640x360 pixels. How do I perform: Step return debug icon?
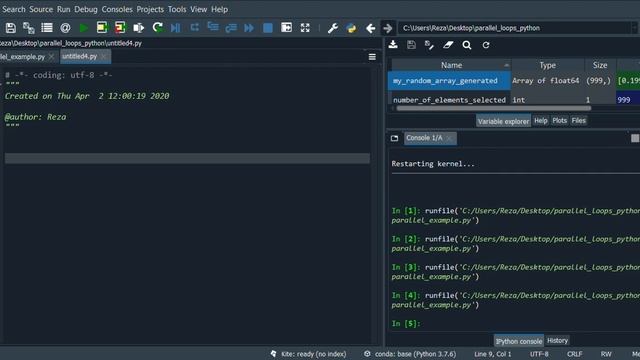coord(231,28)
